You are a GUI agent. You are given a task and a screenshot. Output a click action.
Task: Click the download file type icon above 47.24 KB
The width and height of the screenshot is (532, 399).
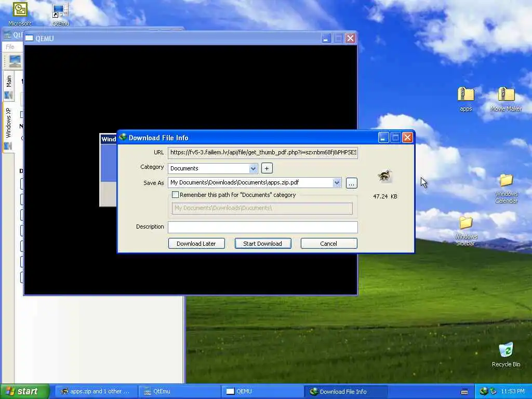[x=385, y=177]
